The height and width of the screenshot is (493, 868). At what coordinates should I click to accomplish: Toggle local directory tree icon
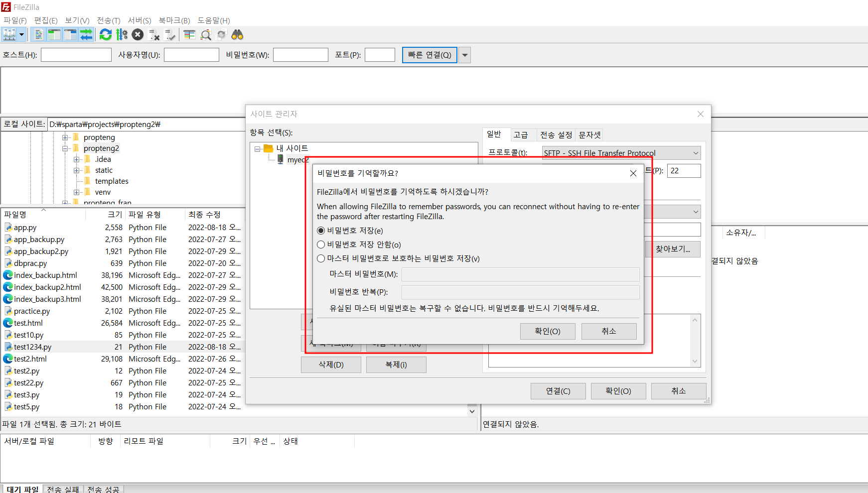[x=54, y=34]
